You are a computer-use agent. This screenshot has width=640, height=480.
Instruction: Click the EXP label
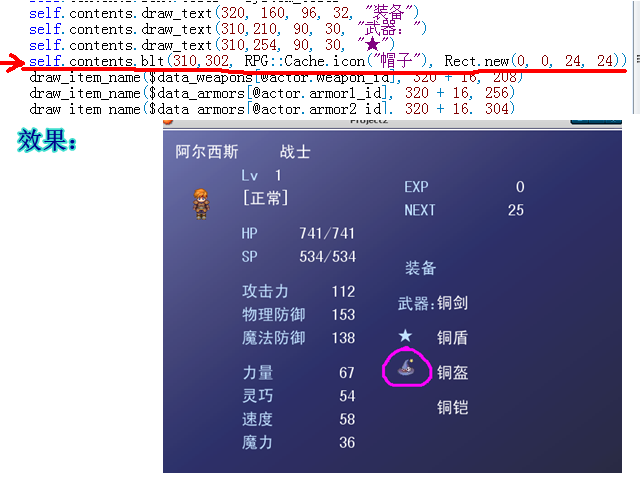(x=416, y=187)
